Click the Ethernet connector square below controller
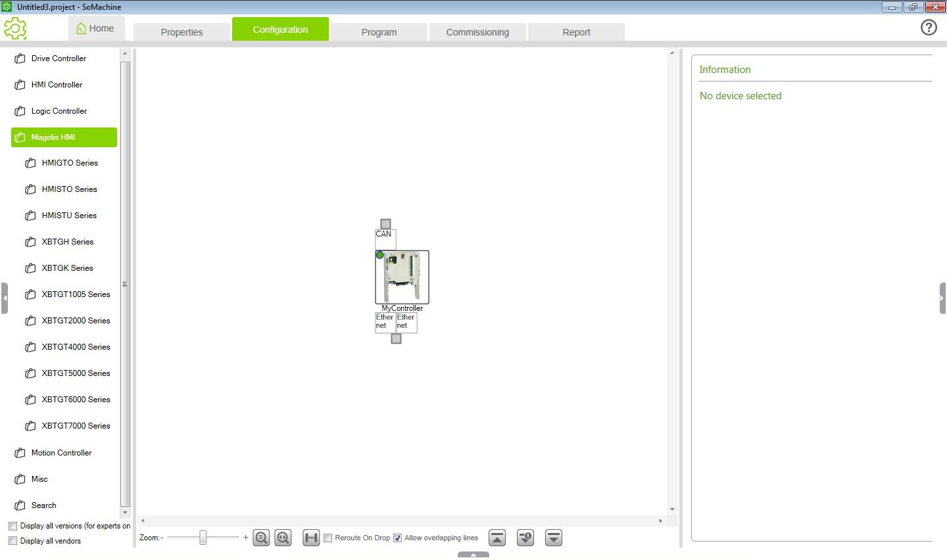This screenshot has height=560, width=947. pyautogui.click(x=396, y=338)
